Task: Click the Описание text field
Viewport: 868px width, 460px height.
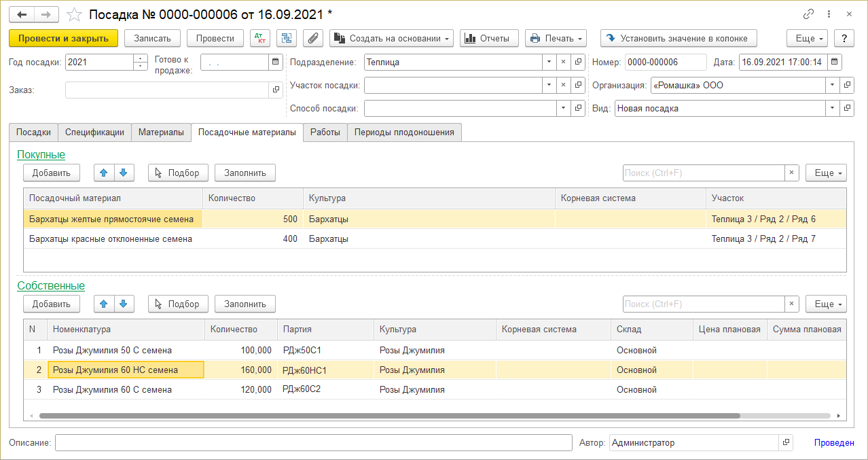Action: click(313, 443)
